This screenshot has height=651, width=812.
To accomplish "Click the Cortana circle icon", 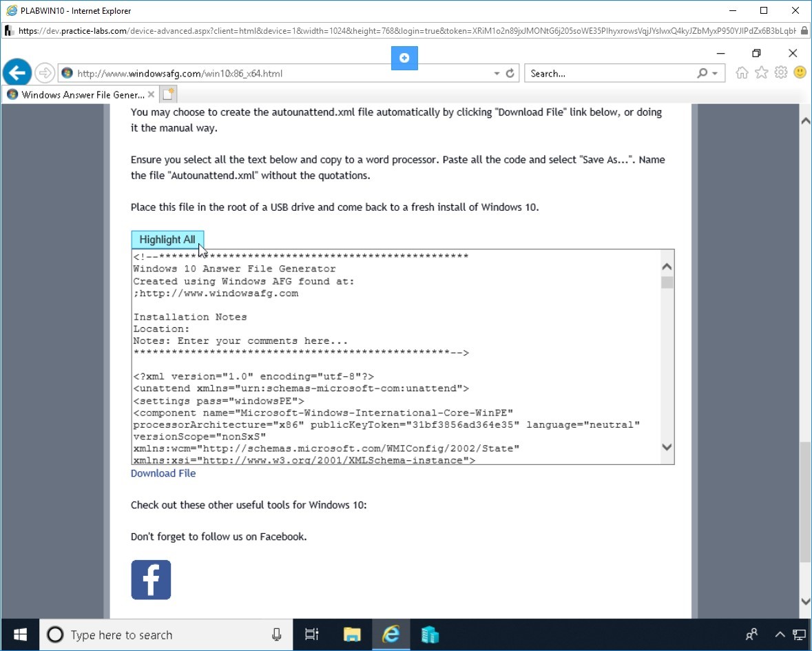I will pos(55,634).
